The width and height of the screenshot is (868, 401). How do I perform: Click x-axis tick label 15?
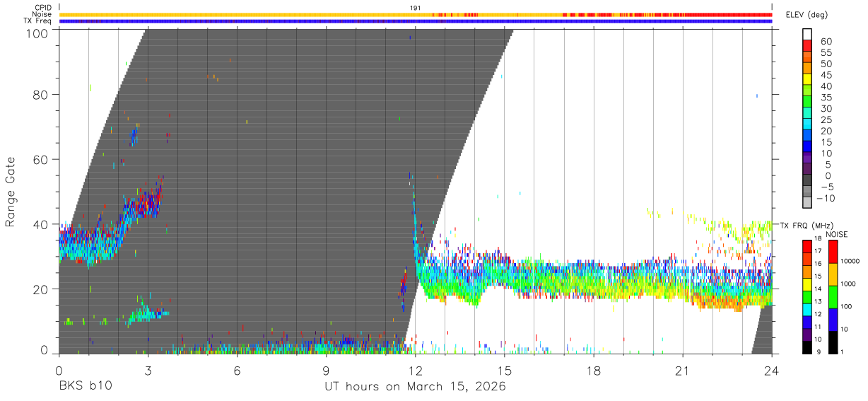coord(504,371)
